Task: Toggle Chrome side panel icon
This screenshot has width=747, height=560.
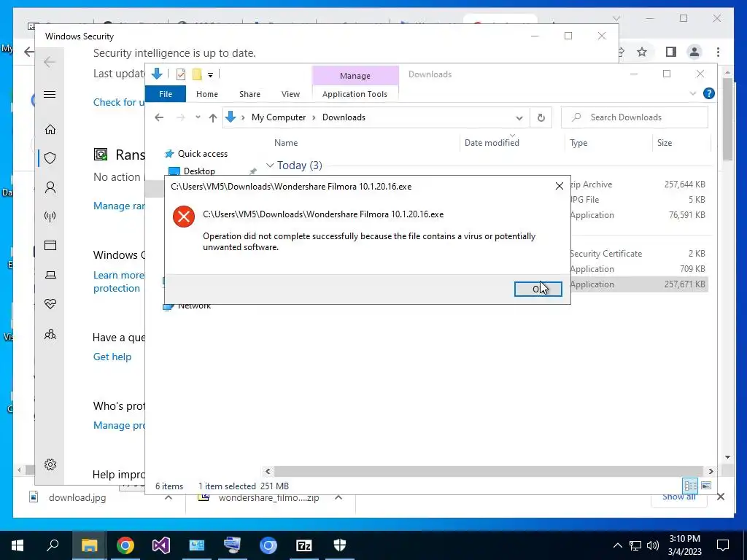Action: pyautogui.click(x=671, y=52)
